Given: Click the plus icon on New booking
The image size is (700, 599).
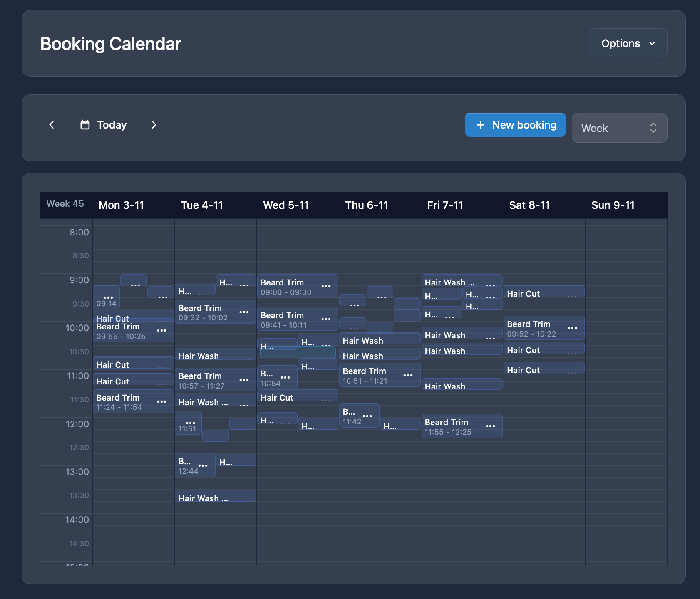Looking at the screenshot, I should tap(481, 125).
